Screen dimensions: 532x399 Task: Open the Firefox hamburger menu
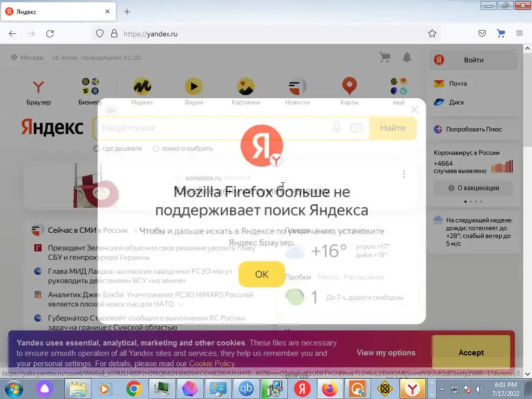[520, 33]
